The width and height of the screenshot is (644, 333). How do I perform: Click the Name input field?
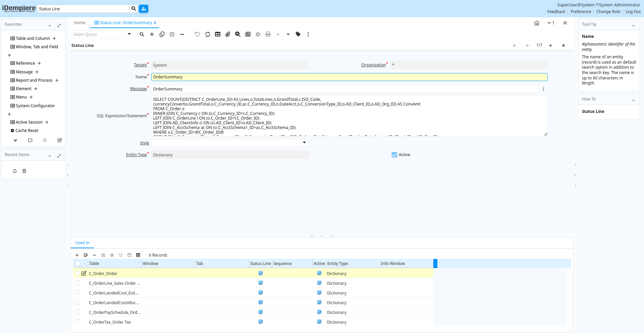pyautogui.click(x=349, y=77)
